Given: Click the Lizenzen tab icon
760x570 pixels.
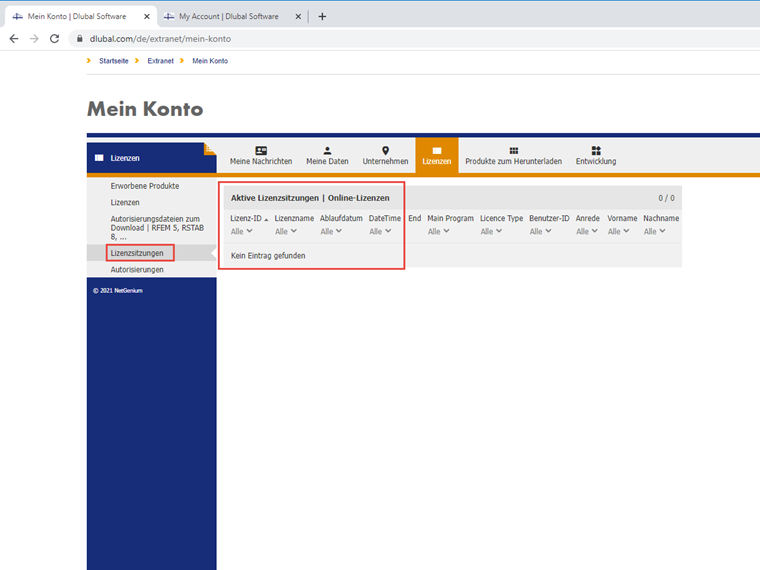Looking at the screenshot, I should (437, 151).
